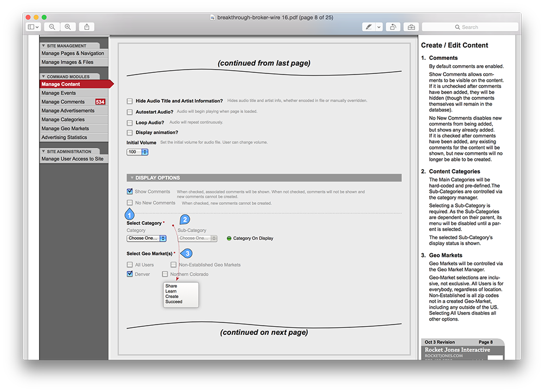The height and width of the screenshot is (392, 544).
Task: Zoom in using the magnifier plus icon
Action: click(x=68, y=27)
